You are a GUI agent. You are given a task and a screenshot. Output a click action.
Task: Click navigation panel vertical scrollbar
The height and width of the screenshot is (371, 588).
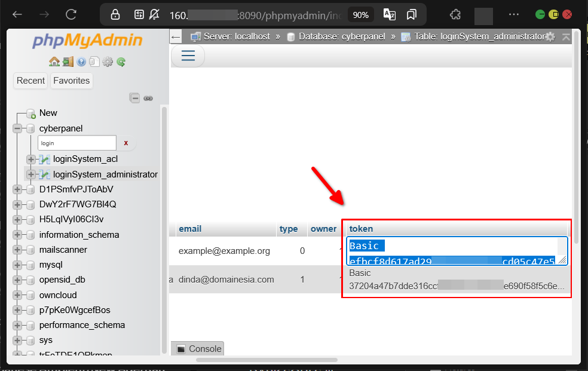pos(164,230)
